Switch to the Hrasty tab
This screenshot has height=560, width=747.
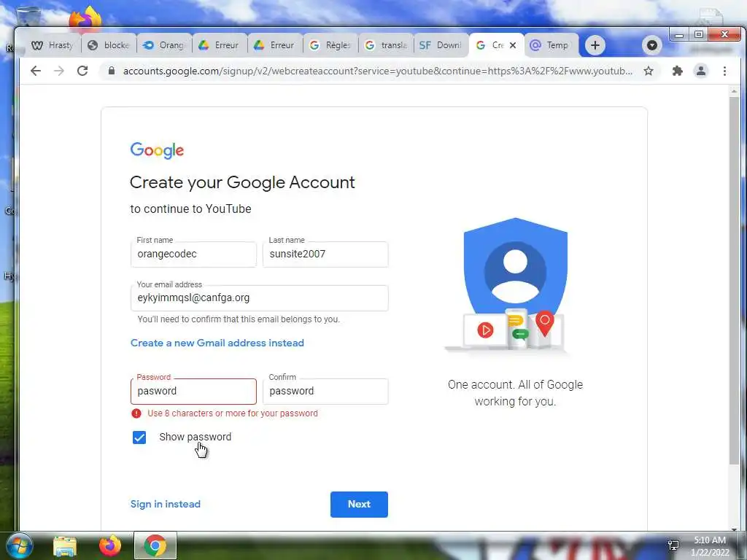tap(53, 45)
